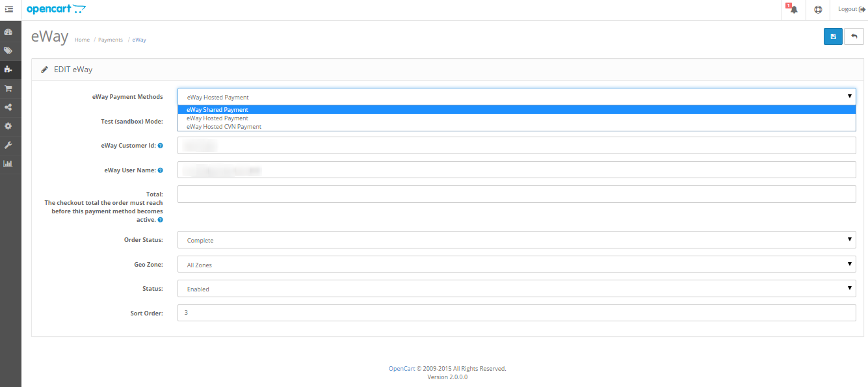Click the 'eWay Payment Methods' label
The height and width of the screenshot is (387, 868).
click(127, 97)
